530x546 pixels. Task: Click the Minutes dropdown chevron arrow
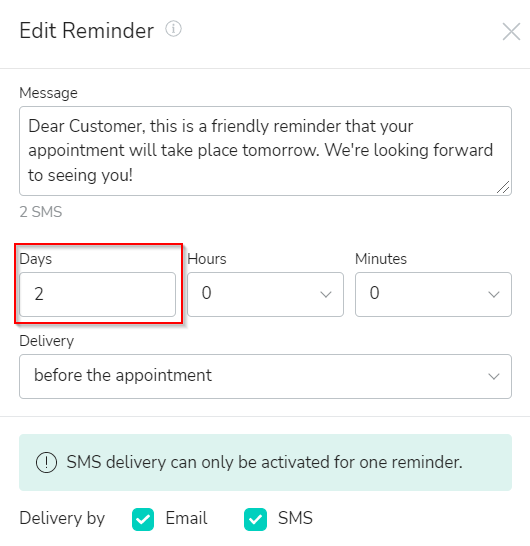point(494,295)
